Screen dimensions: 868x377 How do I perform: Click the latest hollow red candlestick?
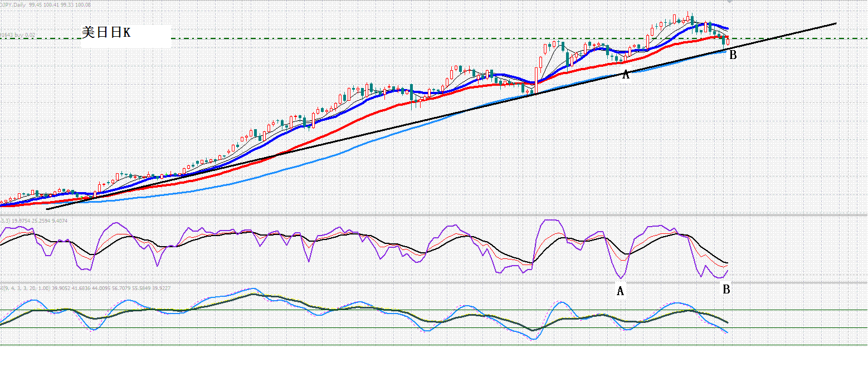pos(728,41)
